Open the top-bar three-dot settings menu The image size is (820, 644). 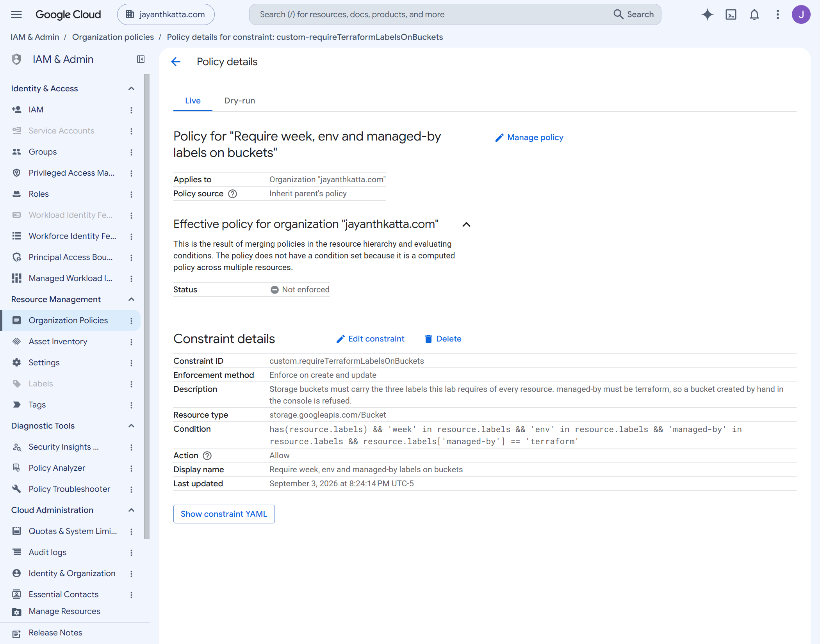point(777,14)
